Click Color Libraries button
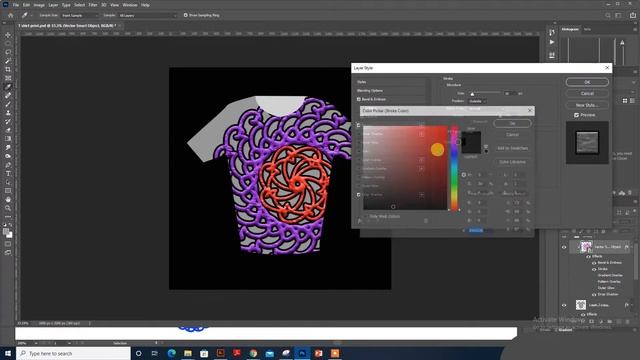The image size is (640, 360). pyautogui.click(x=512, y=162)
